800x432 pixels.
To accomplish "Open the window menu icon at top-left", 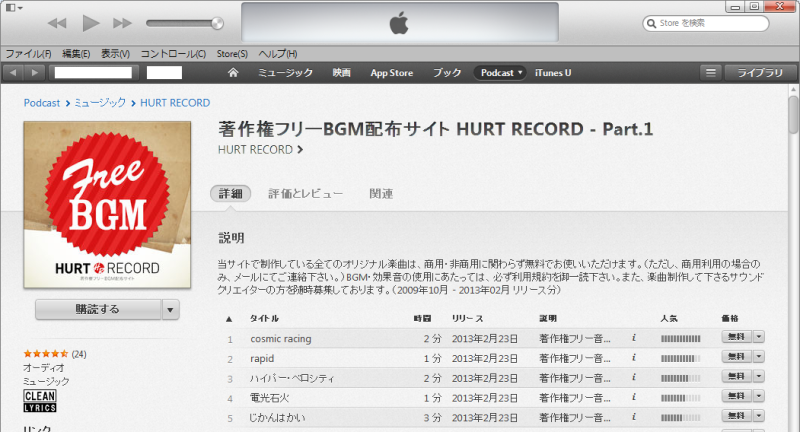I will click(x=14, y=8).
